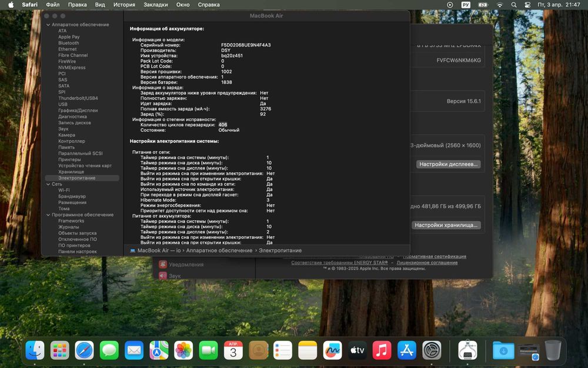Image resolution: width=588 pixels, height=368 pixels.
Task: Open Photos from the Dock
Action: pyautogui.click(x=183, y=350)
